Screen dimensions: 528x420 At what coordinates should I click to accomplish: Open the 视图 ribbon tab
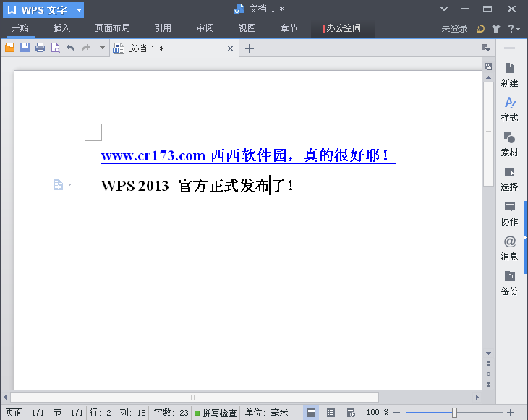coord(247,28)
